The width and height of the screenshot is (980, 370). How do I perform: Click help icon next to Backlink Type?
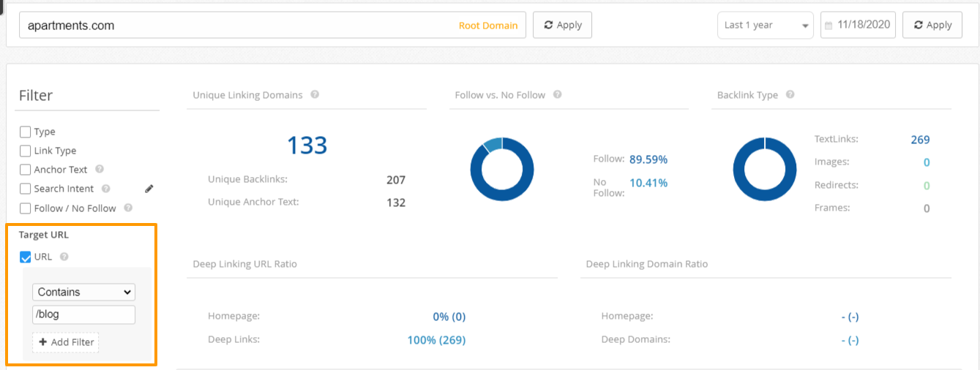[790, 94]
